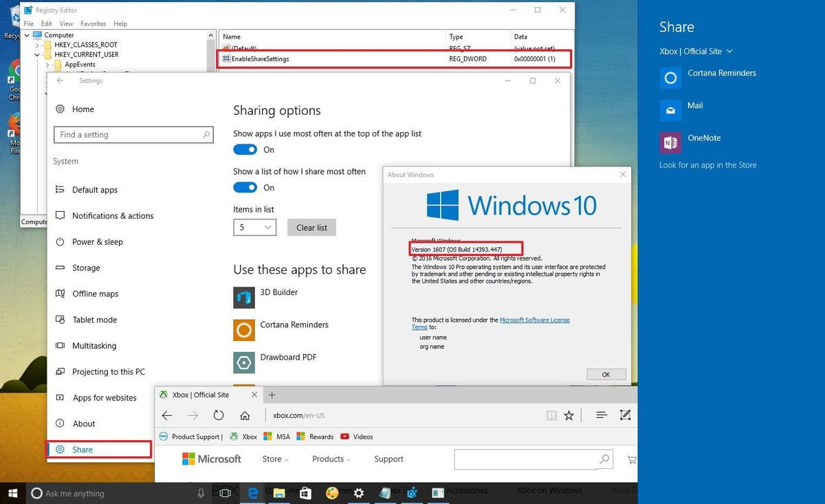Open 3D Builder under share apps
Image resolution: width=825 pixels, height=504 pixels.
[x=277, y=292]
